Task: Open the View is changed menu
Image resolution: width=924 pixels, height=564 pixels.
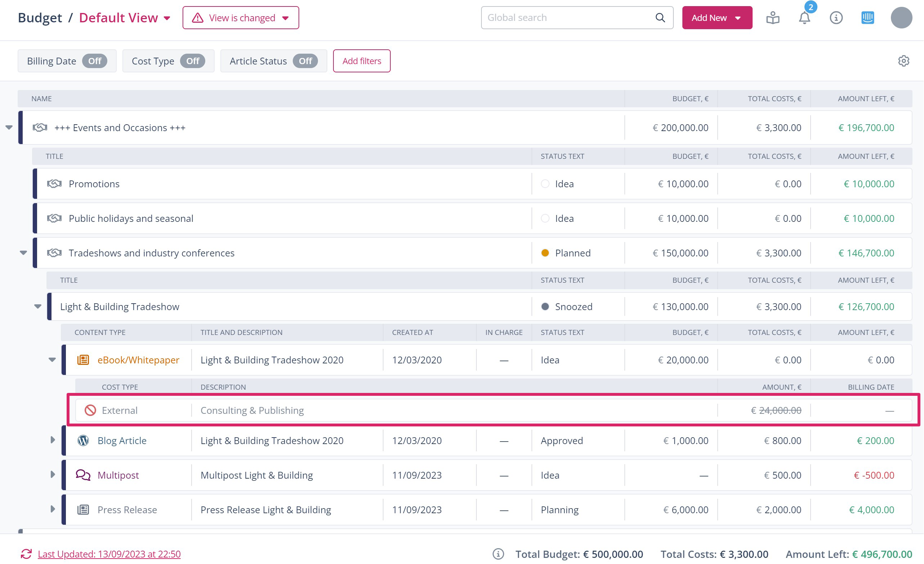Action: point(241,18)
